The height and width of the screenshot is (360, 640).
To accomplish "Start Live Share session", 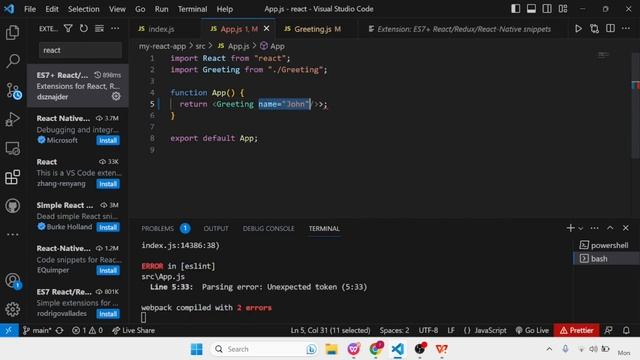I will [133, 330].
